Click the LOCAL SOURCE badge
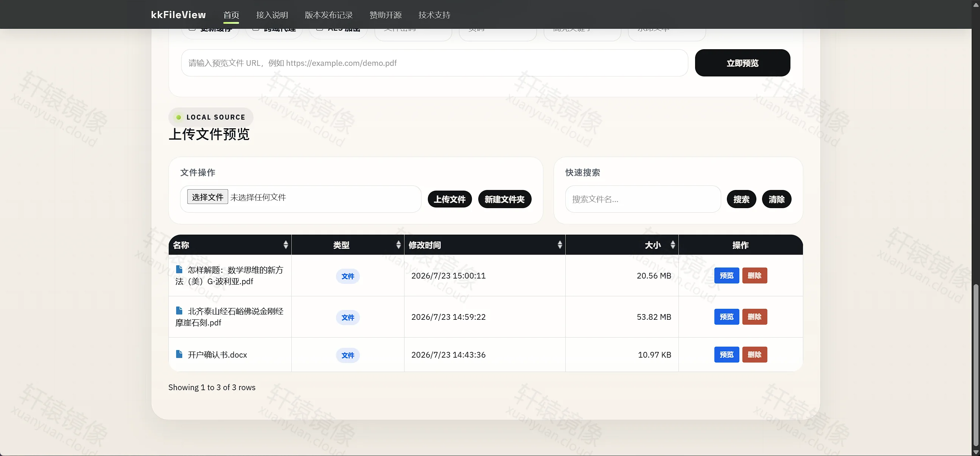This screenshot has height=456, width=980. 211,117
